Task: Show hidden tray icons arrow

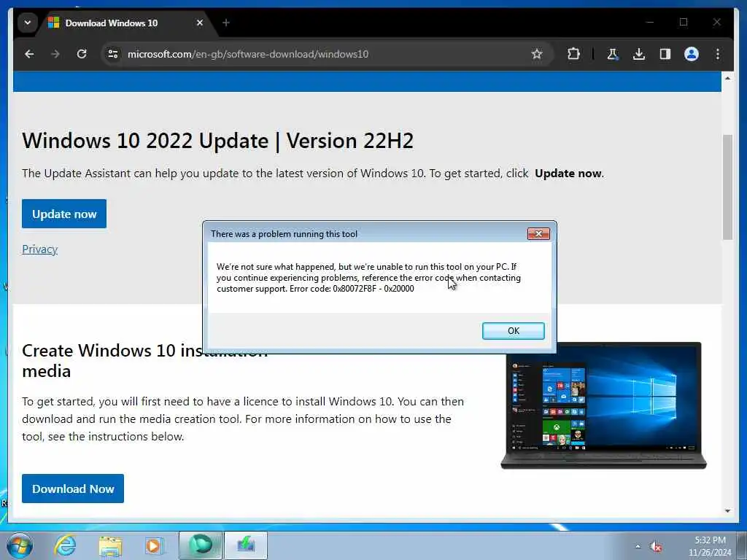Action: point(638,547)
